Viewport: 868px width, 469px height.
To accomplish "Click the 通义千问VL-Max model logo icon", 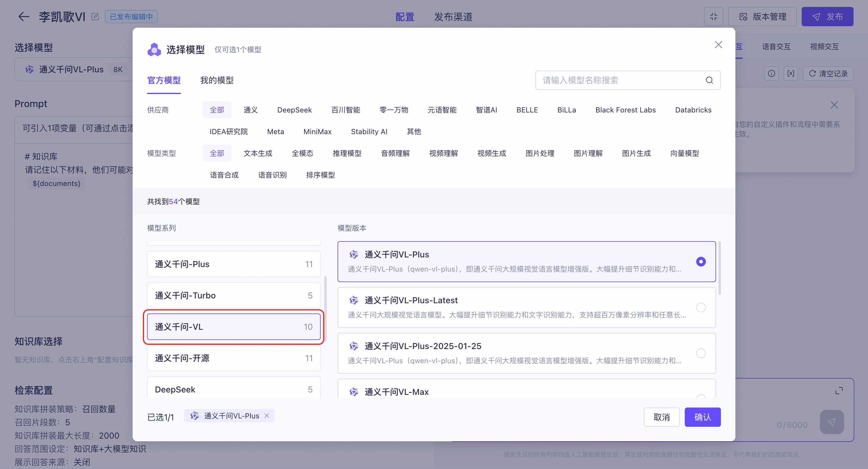I will point(354,392).
